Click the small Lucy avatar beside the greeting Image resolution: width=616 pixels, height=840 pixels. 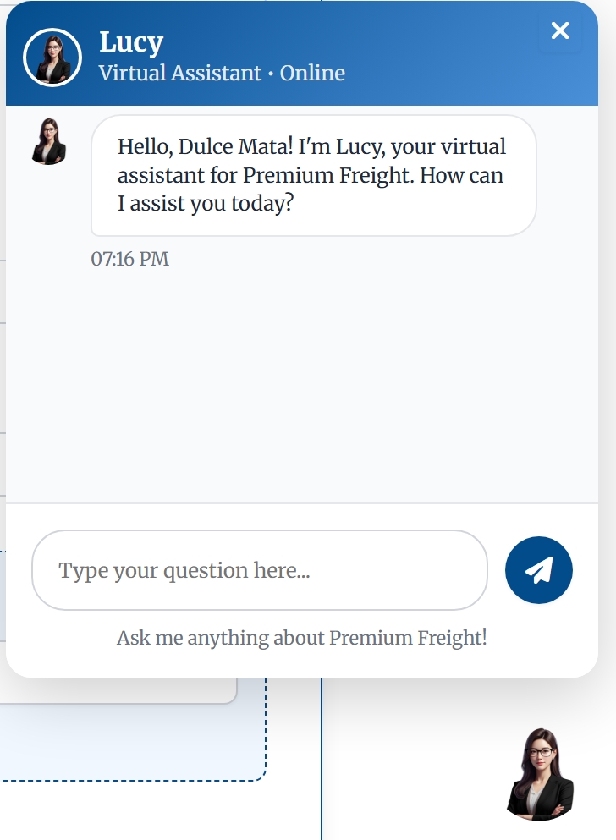(48, 140)
